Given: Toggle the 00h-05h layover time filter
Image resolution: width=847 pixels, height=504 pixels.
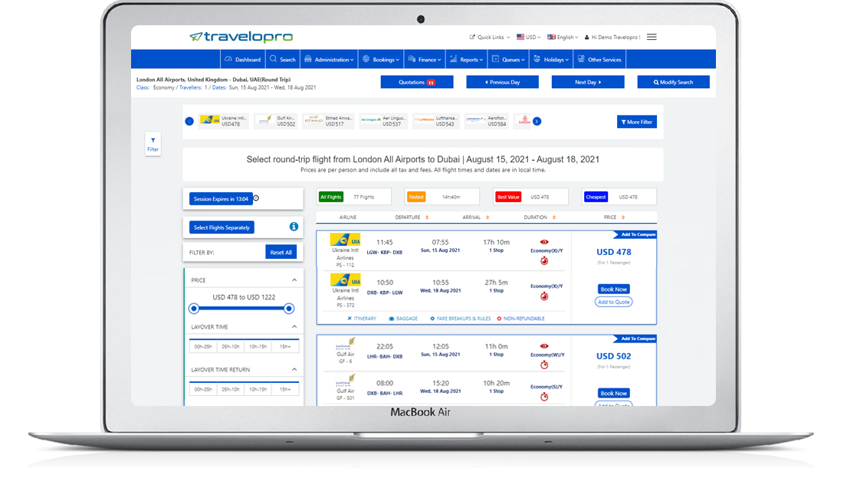Looking at the screenshot, I should [x=202, y=346].
